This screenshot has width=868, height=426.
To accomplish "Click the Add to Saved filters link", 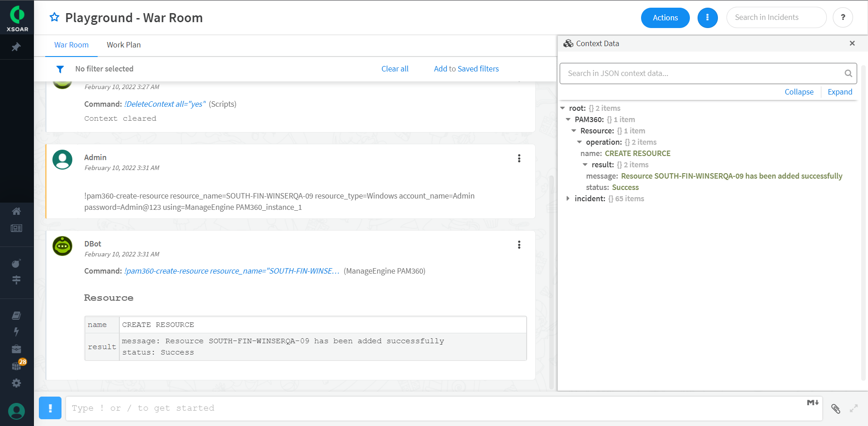I will [x=466, y=69].
